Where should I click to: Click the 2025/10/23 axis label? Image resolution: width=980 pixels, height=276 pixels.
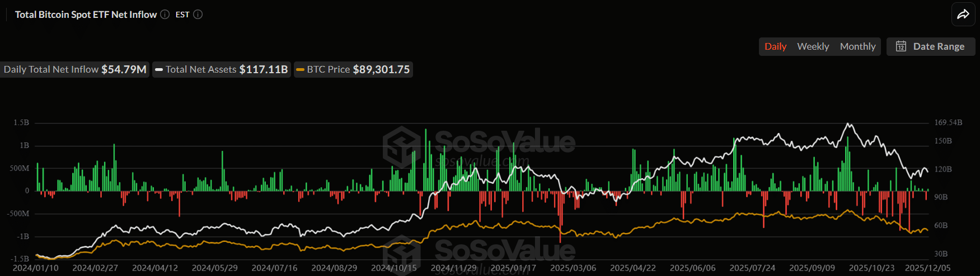point(872,268)
